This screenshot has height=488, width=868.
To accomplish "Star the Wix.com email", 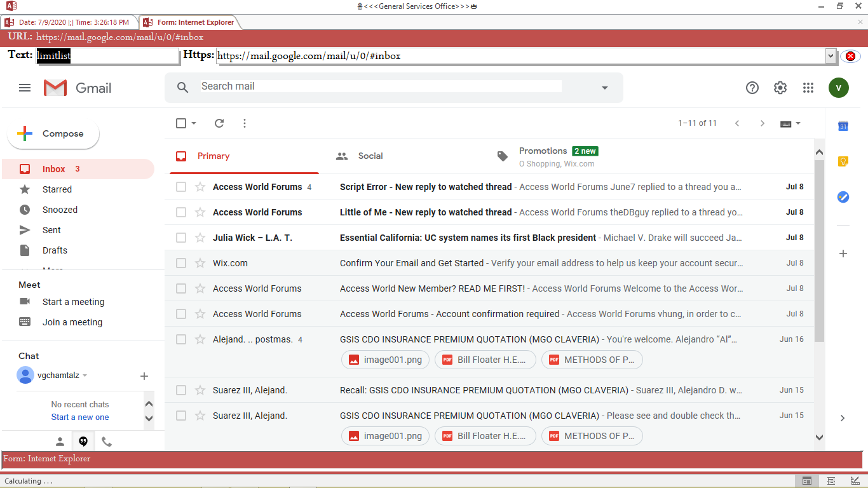I will click(x=200, y=263).
